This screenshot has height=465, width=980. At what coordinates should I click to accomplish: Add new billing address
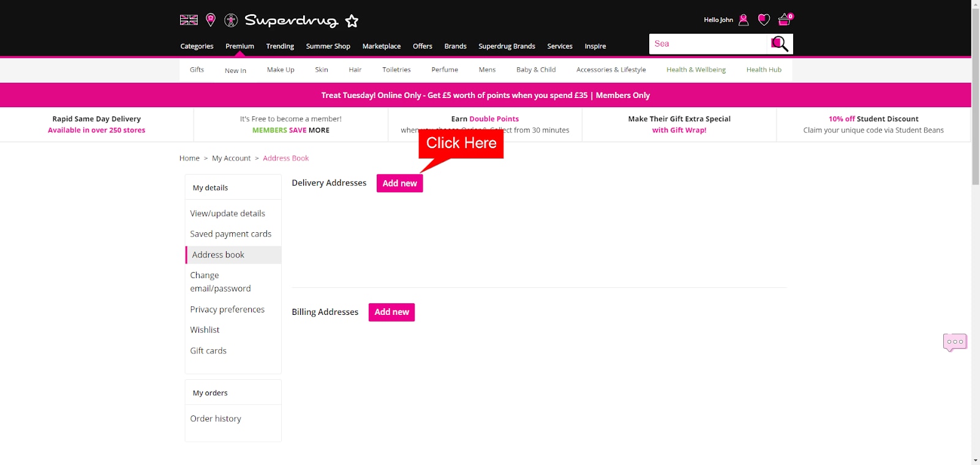point(391,312)
